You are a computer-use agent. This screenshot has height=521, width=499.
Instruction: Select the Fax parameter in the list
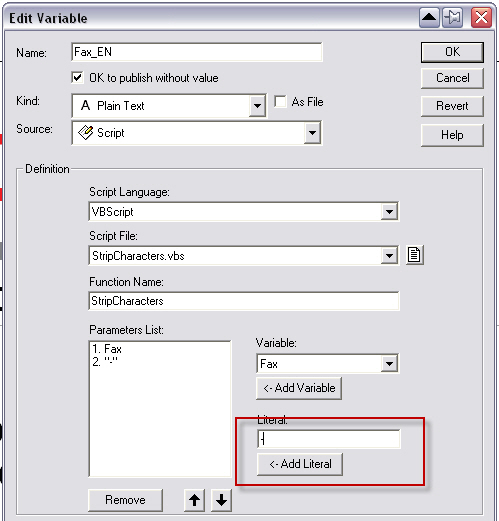pyautogui.click(x=107, y=349)
